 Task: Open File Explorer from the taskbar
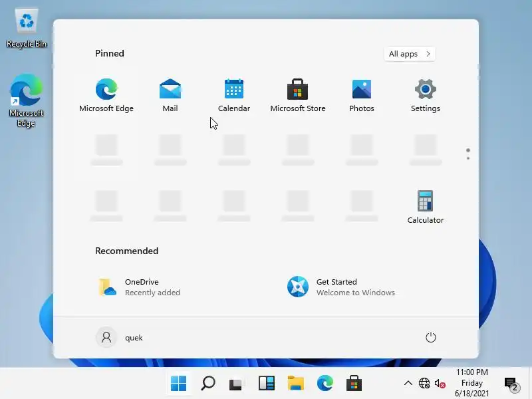[295, 384]
